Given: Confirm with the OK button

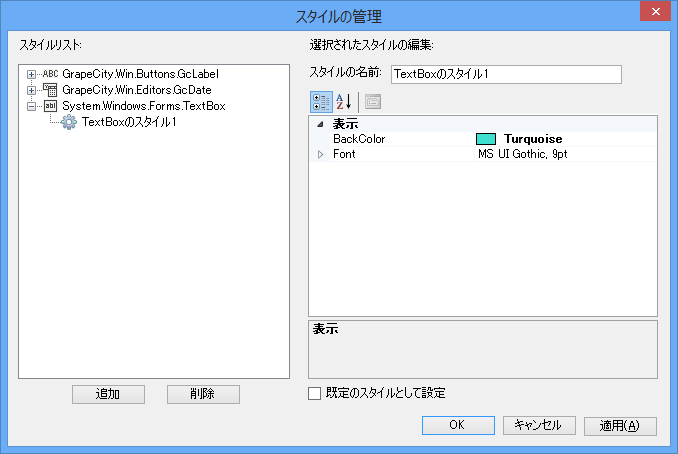Looking at the screenshot, I should click(x=457, y=425).
